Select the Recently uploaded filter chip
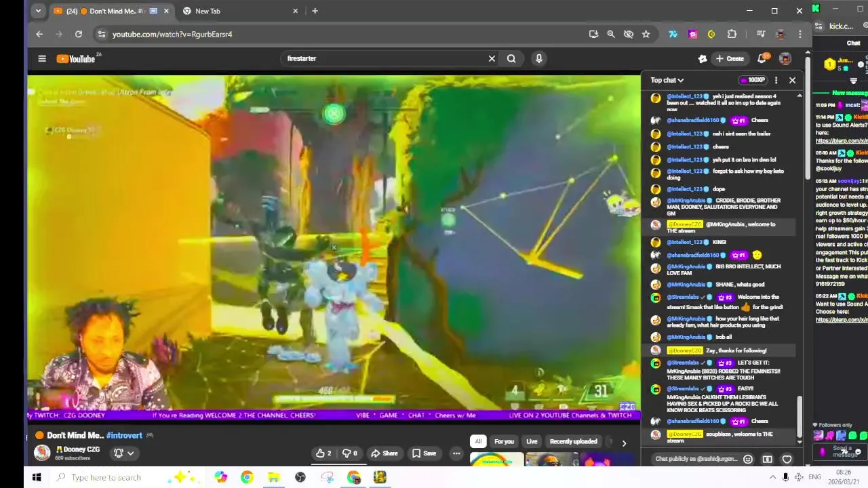 pyautogui.click(x=573, y=441)
